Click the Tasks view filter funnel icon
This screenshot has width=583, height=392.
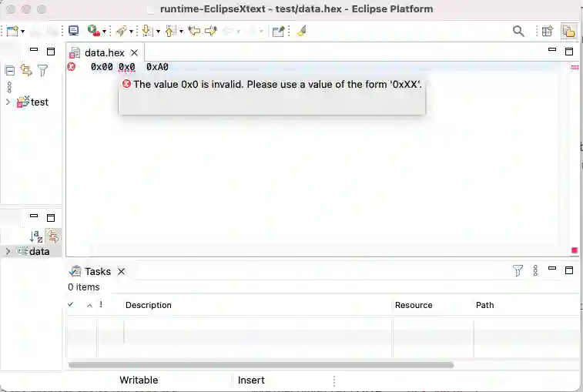click(x=518, y=271)
